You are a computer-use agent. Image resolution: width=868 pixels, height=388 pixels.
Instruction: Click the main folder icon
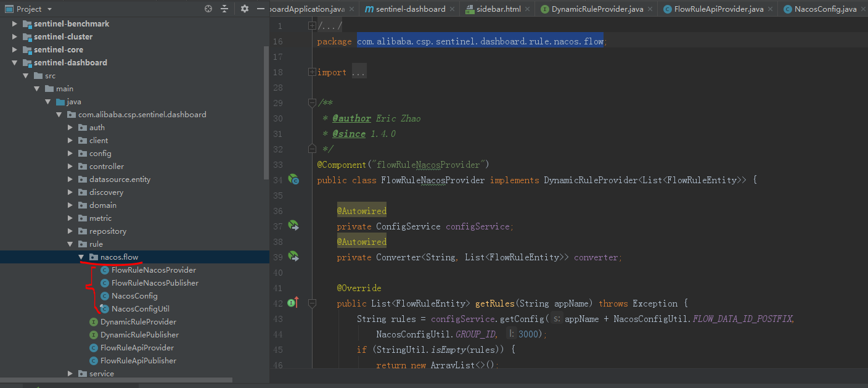tap(49, 88)
